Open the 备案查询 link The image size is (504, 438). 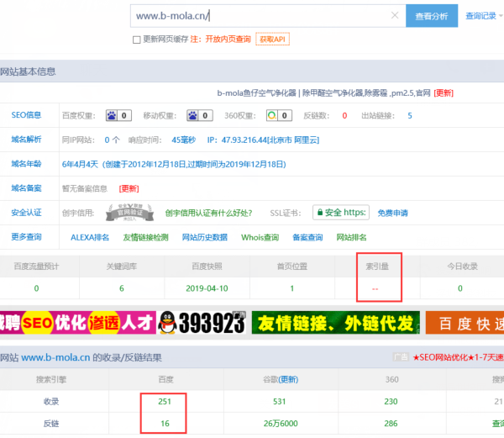pyautogui.click(x=307, y=237)
